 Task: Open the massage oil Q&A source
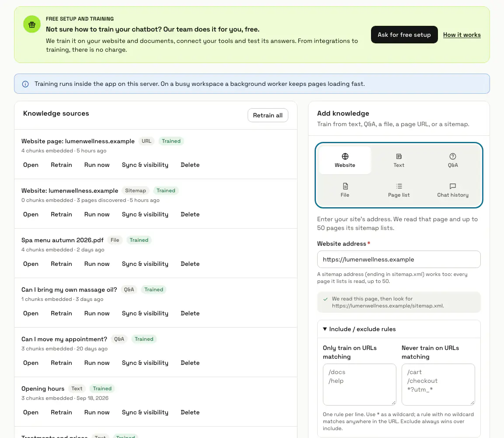point(31,314)
